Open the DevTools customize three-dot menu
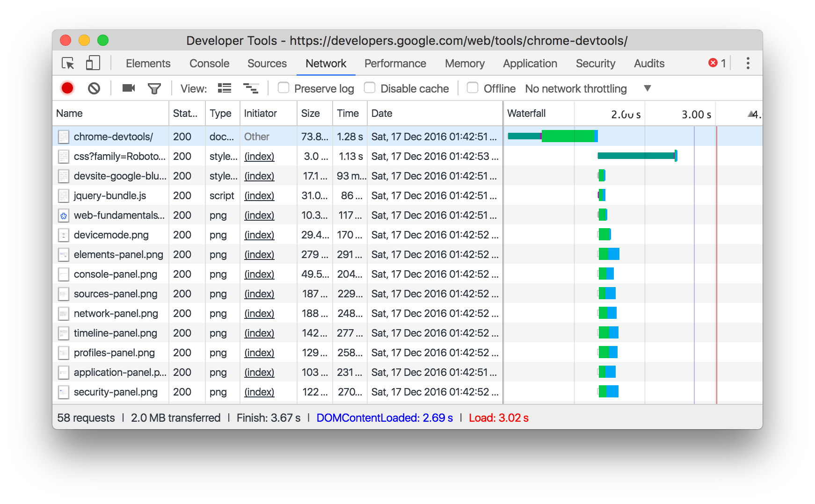The height and width of the screenshot is (504, 815). 748,63
